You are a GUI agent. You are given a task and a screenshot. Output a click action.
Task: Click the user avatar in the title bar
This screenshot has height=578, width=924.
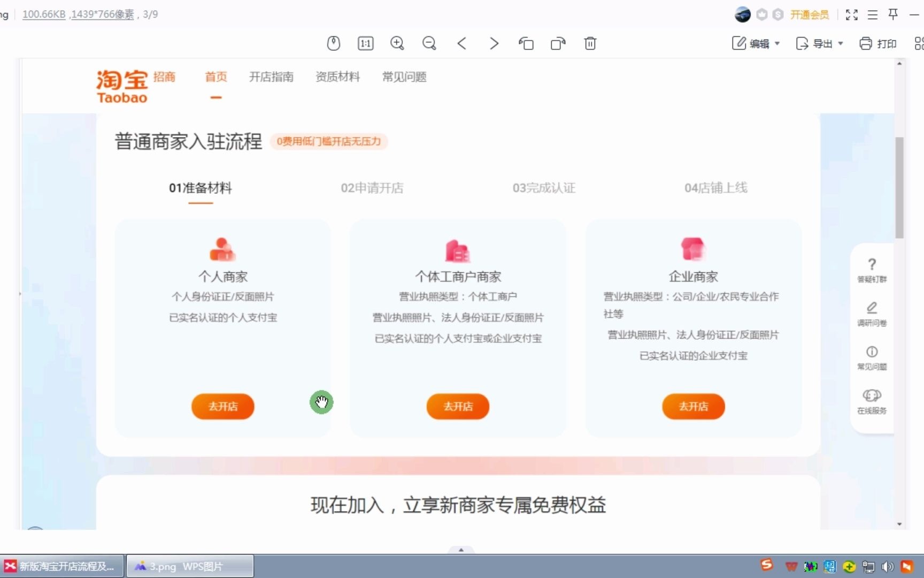743,14
